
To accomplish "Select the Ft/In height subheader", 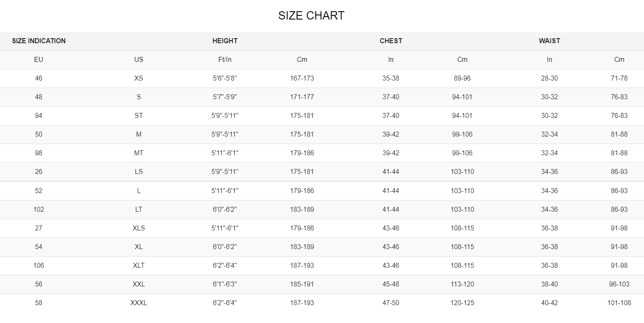I will pos(225,59).
